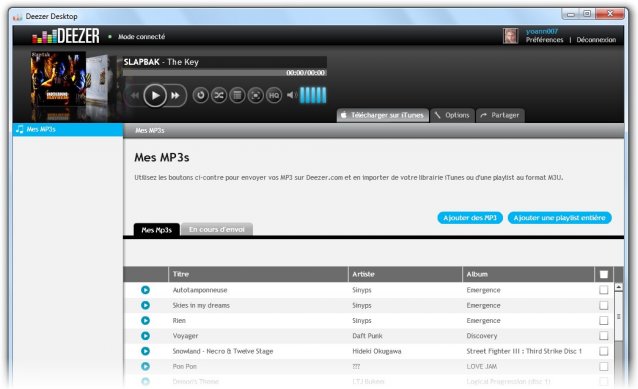638x389 pixels.
Task: Play the current SLAPBAK track
Action: tap(155, 96)
